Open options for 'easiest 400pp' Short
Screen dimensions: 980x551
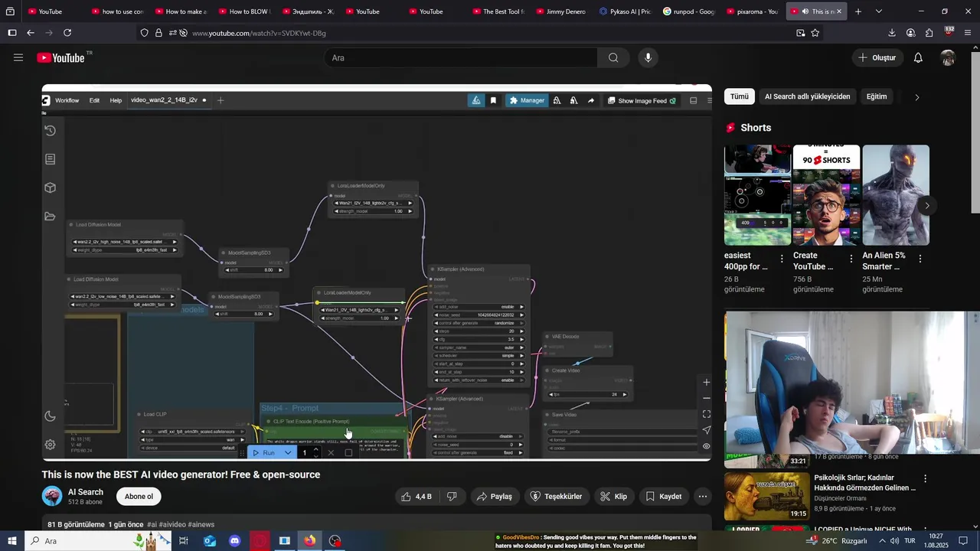point(782,259)
